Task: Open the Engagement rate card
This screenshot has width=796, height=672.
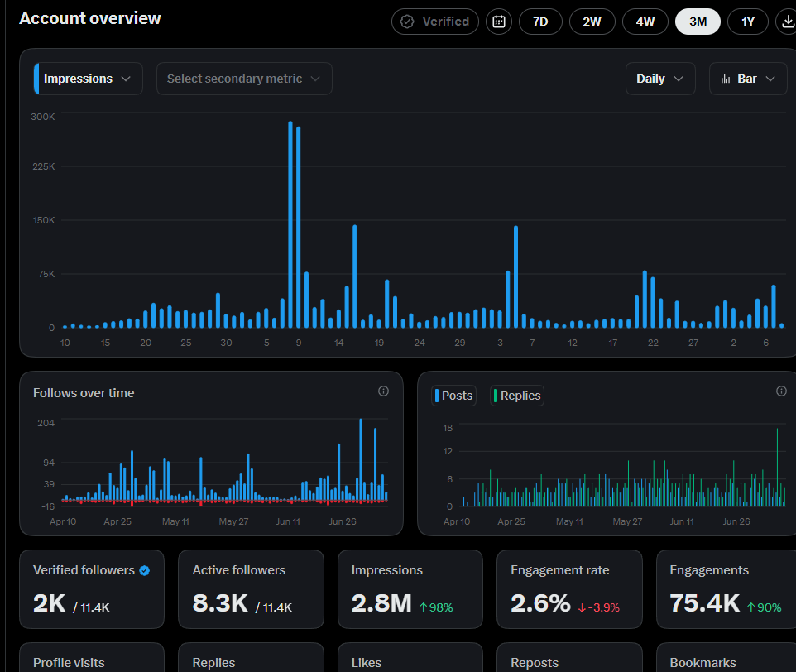Action: pyautogui.click(x=569, y=588)
